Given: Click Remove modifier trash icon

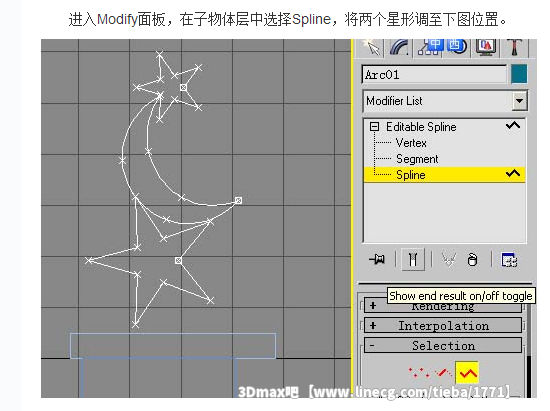Looking at the screenshot, I should 472,260.
